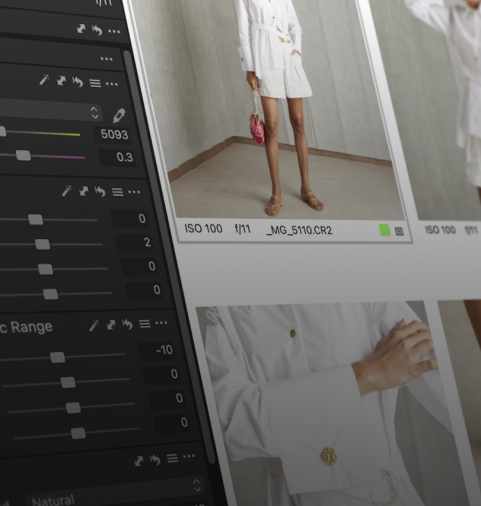Click the value field showing -10

158,350
